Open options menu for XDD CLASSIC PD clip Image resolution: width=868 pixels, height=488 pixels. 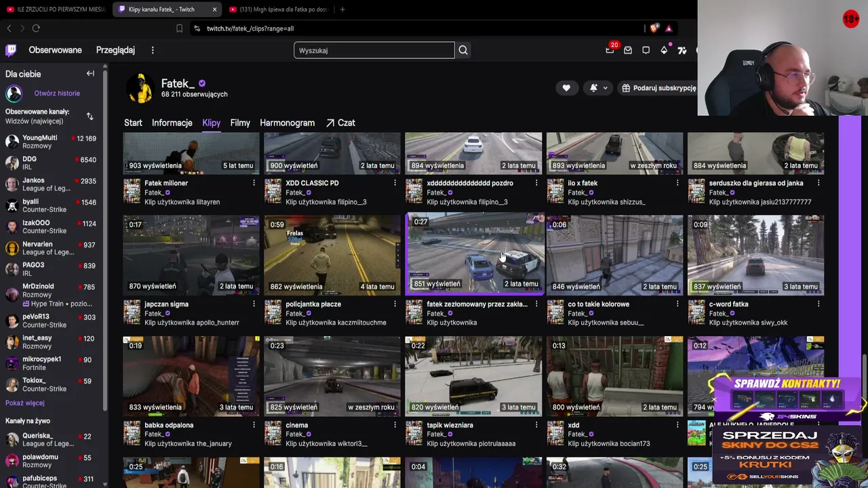click(x=395, y=183)
